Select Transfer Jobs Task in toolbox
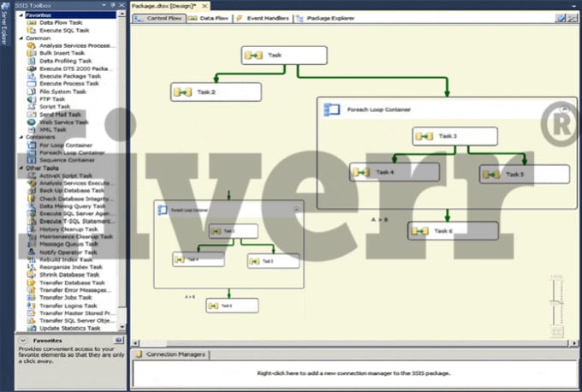 coord(66,297)
